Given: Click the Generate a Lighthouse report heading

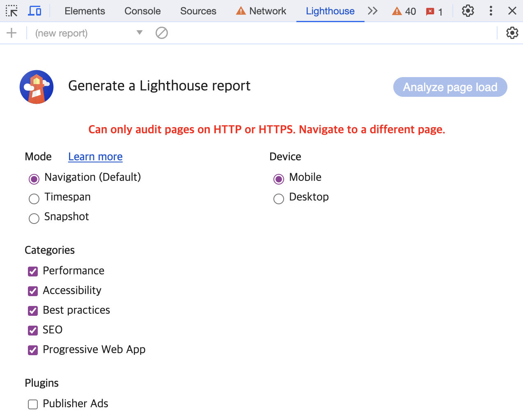Looking at the screenshot, I should click(159, 86).
